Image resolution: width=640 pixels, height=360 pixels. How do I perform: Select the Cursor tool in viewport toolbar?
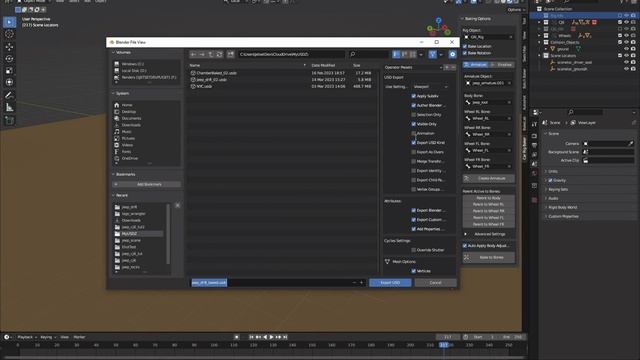pyautogui.click(x=9, y=34)
